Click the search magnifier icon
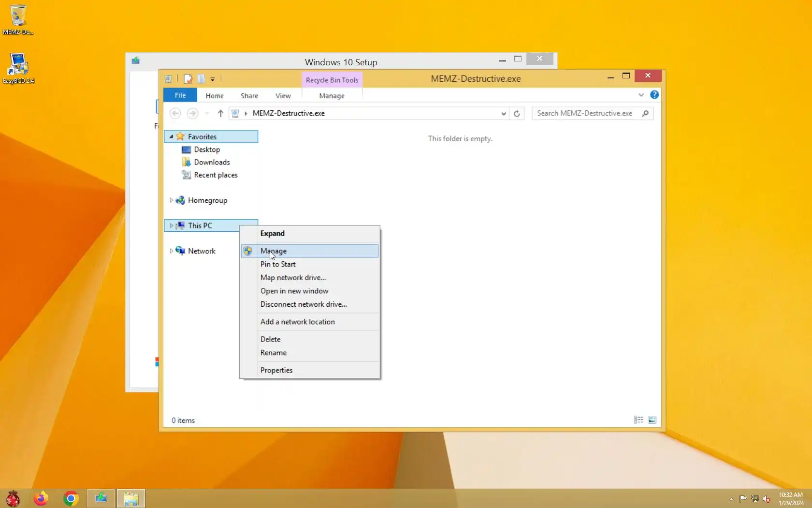812x508 pixels. point(645,113)
